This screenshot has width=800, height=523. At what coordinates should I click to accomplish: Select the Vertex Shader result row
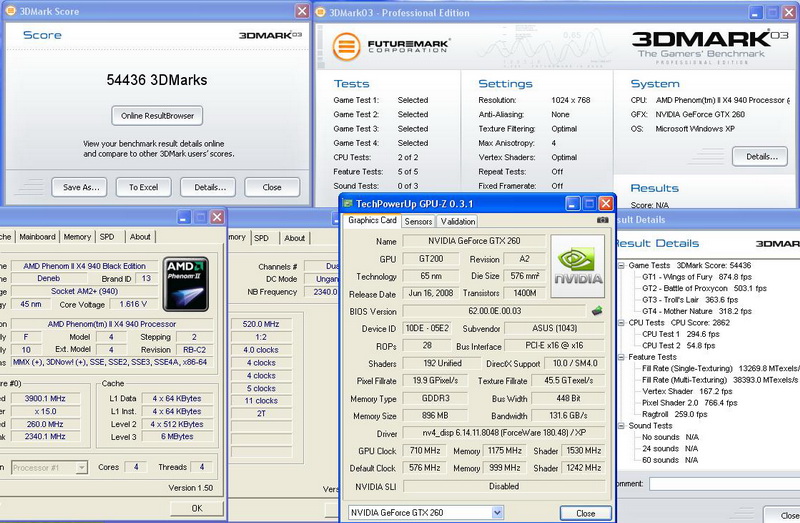(687, 391)
